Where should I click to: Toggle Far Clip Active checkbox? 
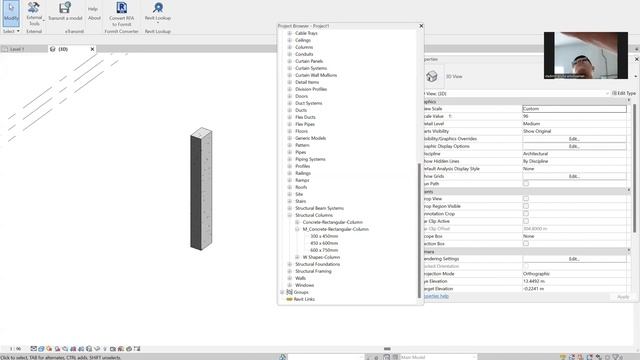(x=526, y=221)
